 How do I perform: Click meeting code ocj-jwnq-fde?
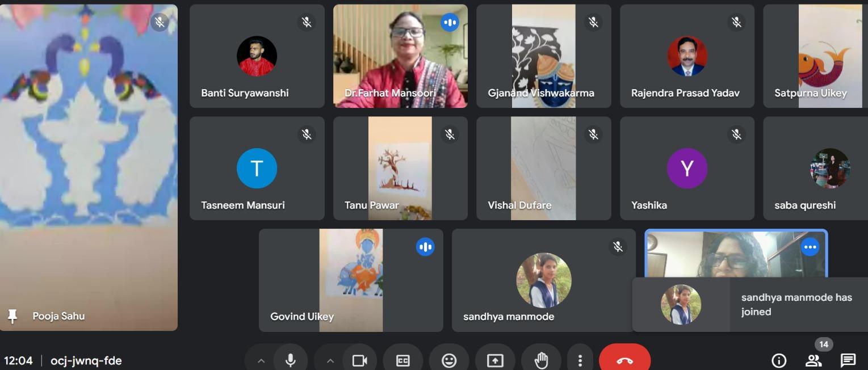coord(86,360)
